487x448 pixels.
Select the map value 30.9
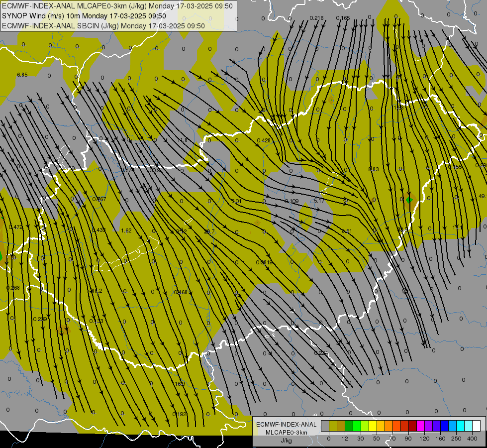point(155,170)
